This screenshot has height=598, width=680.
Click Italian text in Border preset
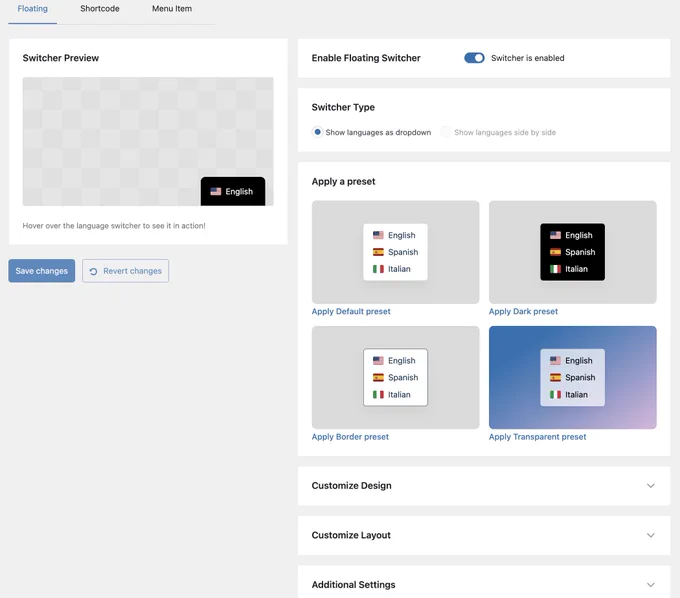point(399,395)
